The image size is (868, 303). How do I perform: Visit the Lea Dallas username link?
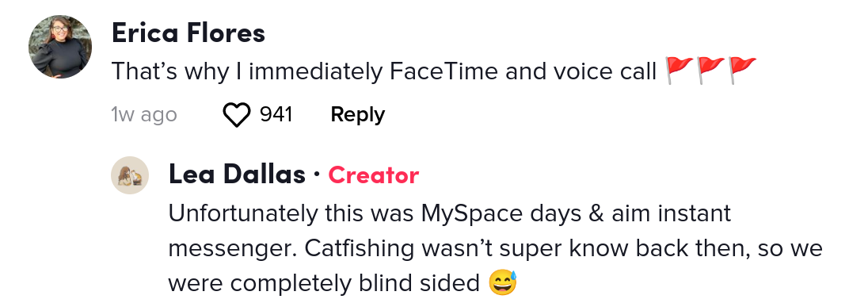pos(237,175)
